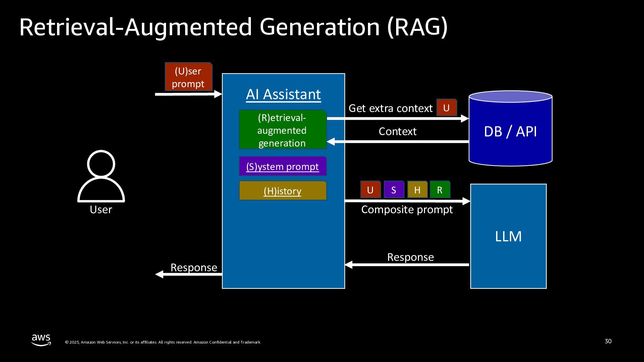Click slide number 30
The width and height of the screenshot is (644, 362).
tap(608, 341)
